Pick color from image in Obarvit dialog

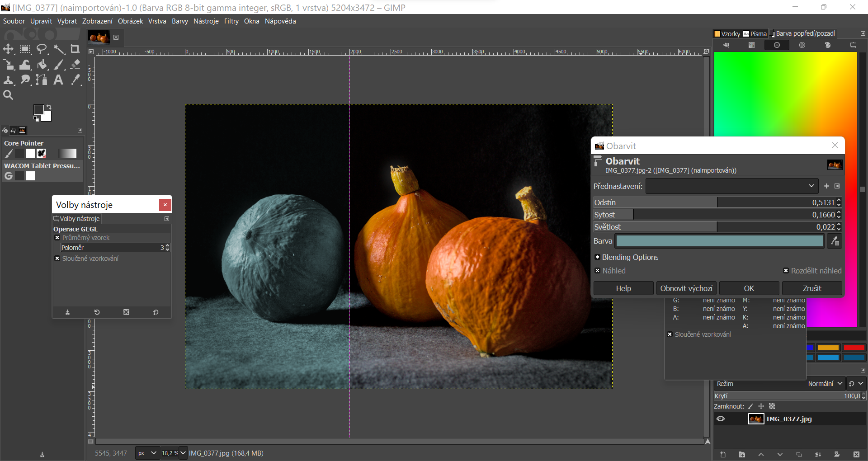click(x=835, y=241)
